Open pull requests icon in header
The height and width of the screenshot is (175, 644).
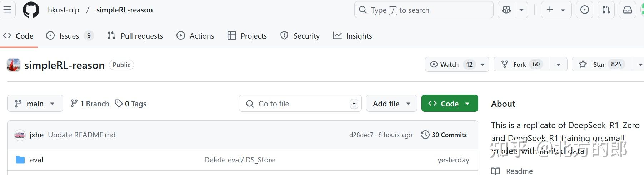point(606,10)
